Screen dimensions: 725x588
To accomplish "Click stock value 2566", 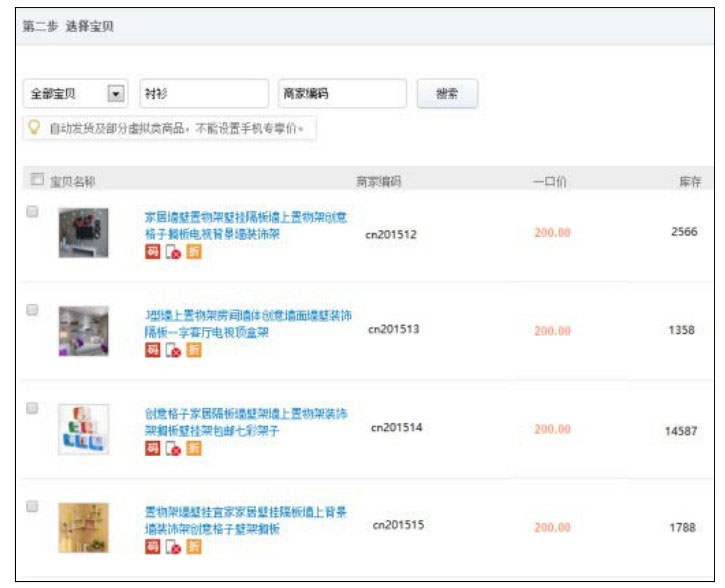I will pyautogui.click(x=684, y=232).
